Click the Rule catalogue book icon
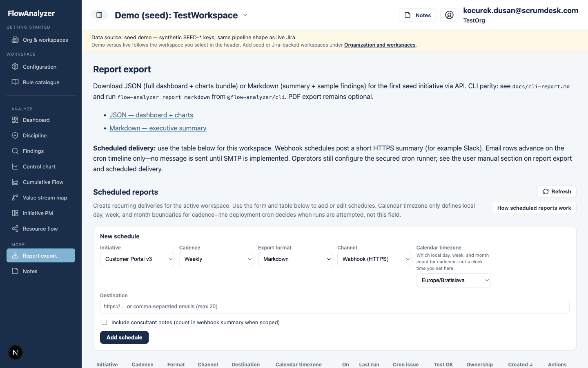588x368 pixels. pyautogui.click(x=15, y=82)
